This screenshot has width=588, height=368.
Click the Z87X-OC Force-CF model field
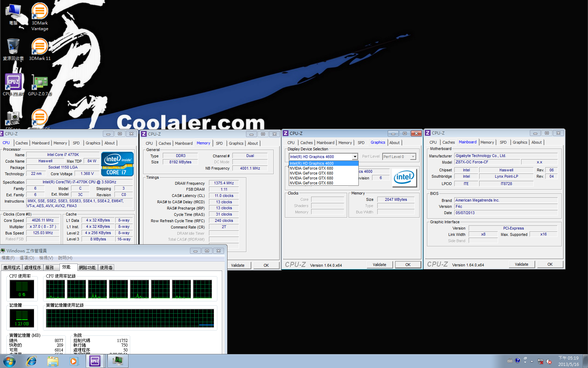(487, 162)
